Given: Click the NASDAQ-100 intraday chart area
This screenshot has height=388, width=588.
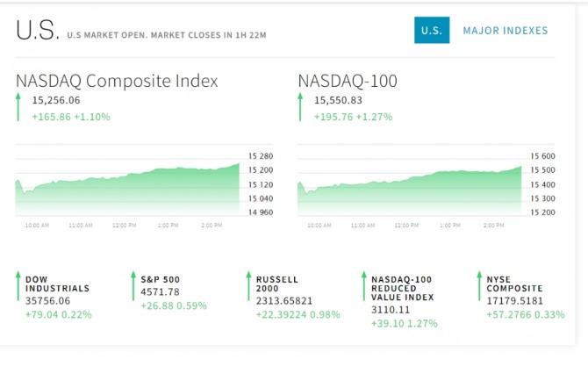Looking at the screenshot, I should (410, 186).
